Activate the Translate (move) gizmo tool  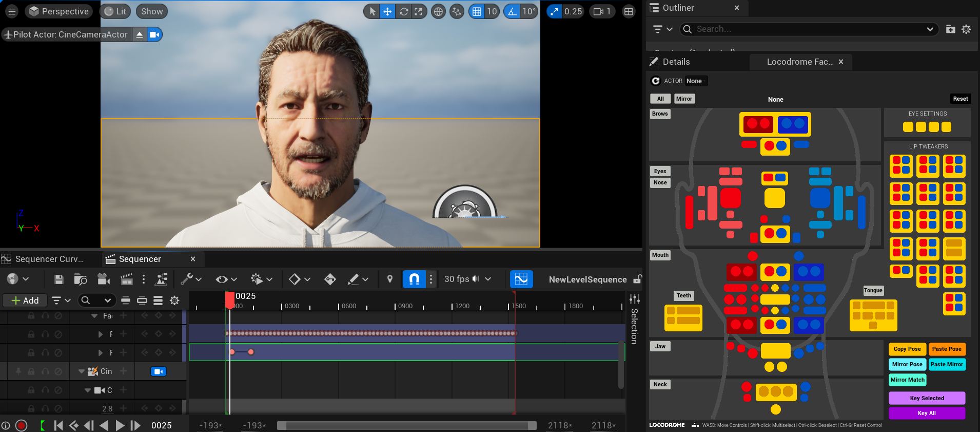point(387,11)
